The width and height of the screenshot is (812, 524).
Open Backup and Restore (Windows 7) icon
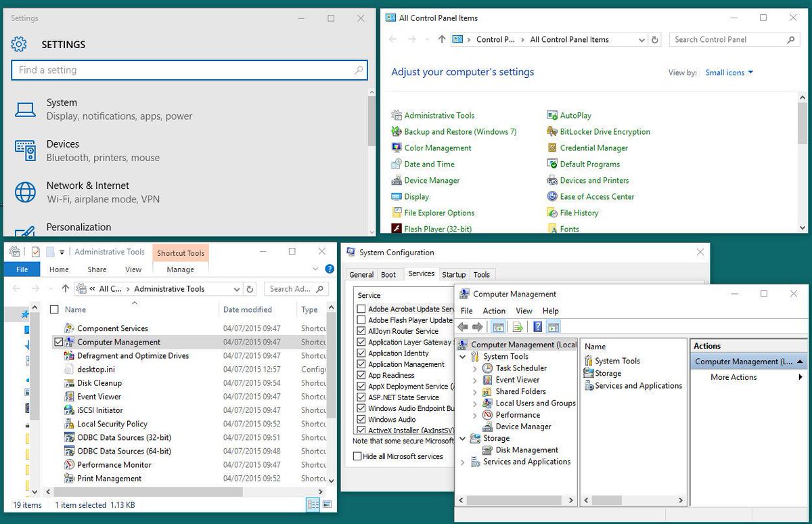(397, 132)
